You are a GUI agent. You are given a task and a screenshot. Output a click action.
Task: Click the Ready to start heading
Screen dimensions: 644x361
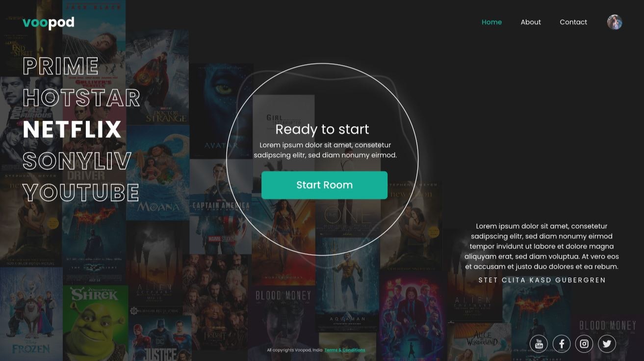pos(322,129)
